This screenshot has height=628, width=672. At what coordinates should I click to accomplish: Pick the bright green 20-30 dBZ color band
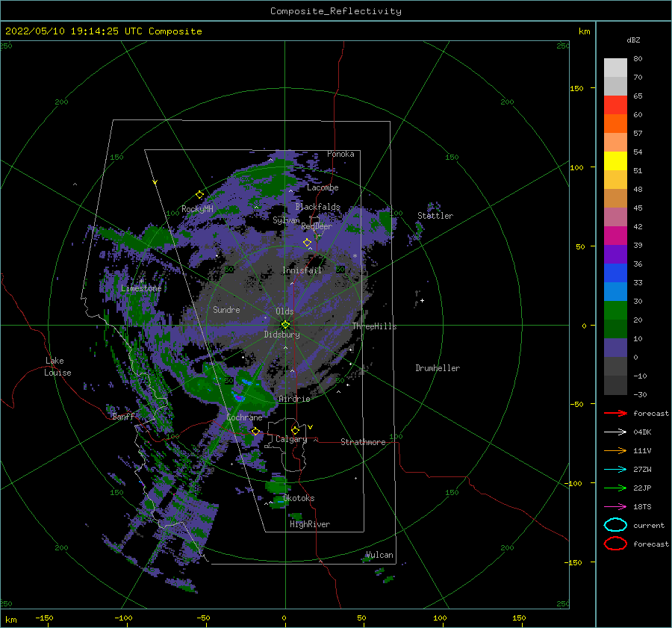tap(615, 311)
